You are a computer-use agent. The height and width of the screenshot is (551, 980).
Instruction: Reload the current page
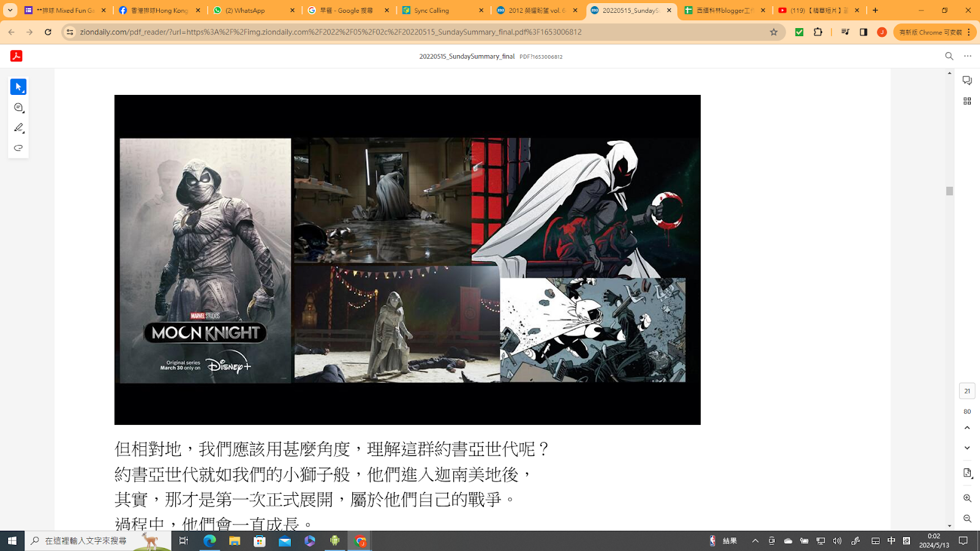[48, 32]
